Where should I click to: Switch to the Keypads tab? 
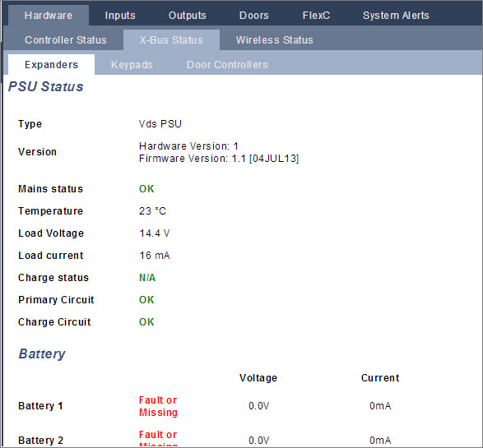[x=132, y=65]
